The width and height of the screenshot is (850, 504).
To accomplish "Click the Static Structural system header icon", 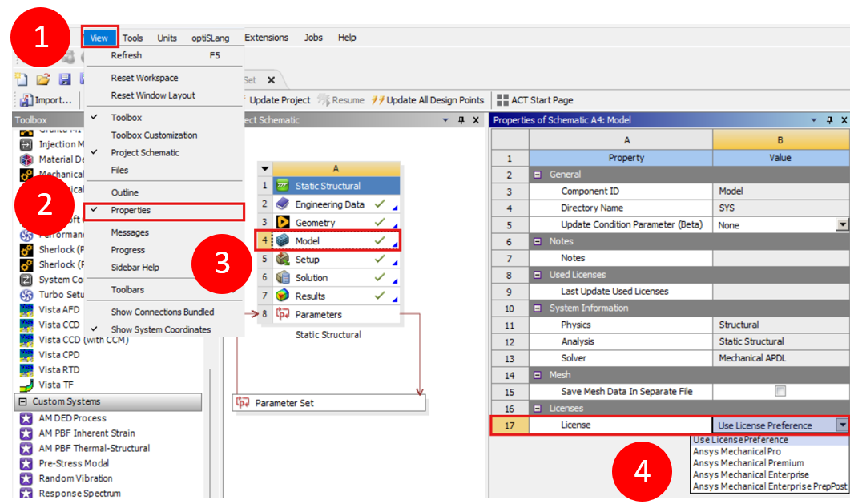I will point(283,186).
